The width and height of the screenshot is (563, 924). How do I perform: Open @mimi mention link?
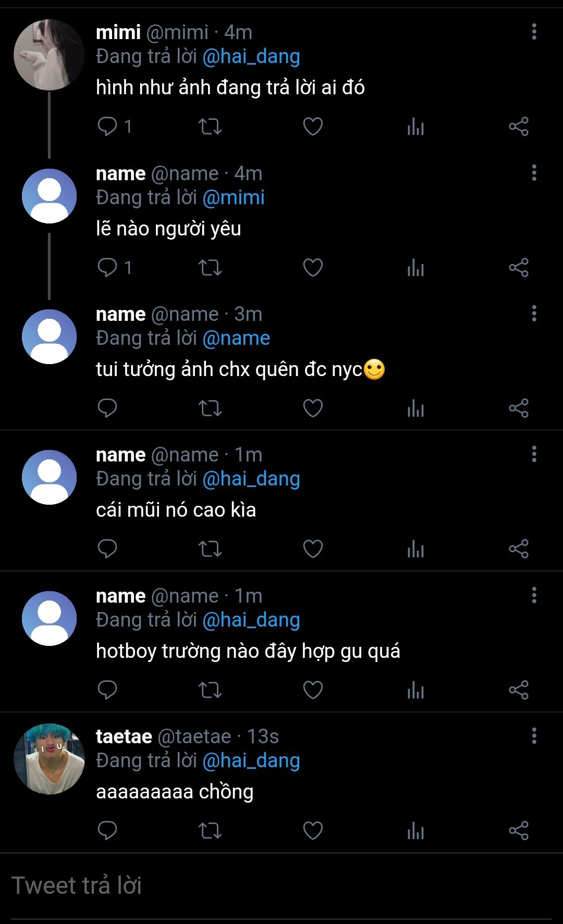233,198
